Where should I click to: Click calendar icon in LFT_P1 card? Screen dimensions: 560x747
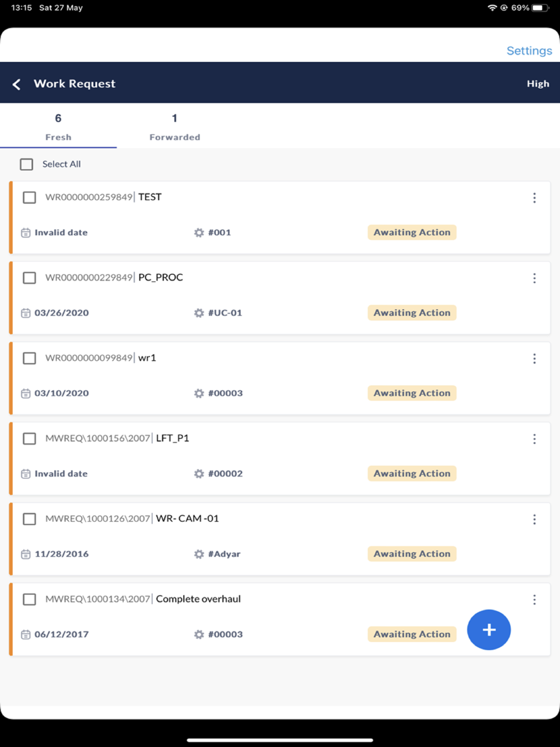(26, 474)
